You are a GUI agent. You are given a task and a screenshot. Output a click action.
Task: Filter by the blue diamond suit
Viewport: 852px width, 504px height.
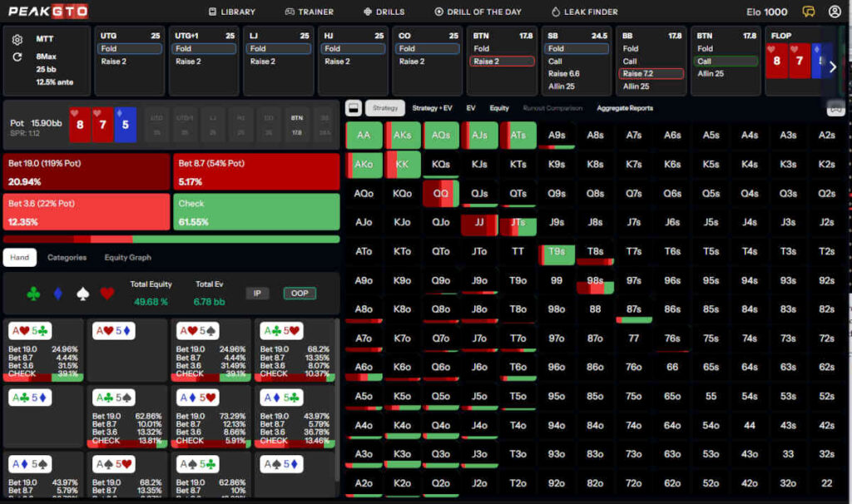pos(57,294)
